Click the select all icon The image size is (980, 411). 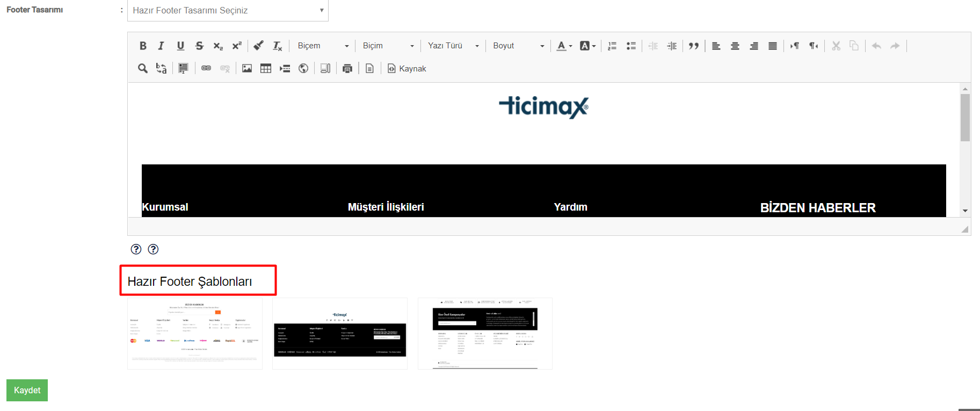click(x=183, y=68)
